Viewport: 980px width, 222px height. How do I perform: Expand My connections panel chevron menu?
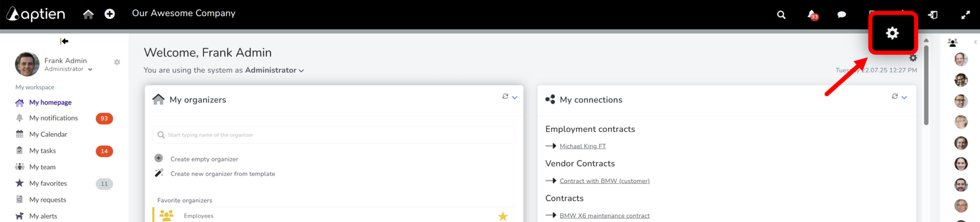[x=904, y=97]
